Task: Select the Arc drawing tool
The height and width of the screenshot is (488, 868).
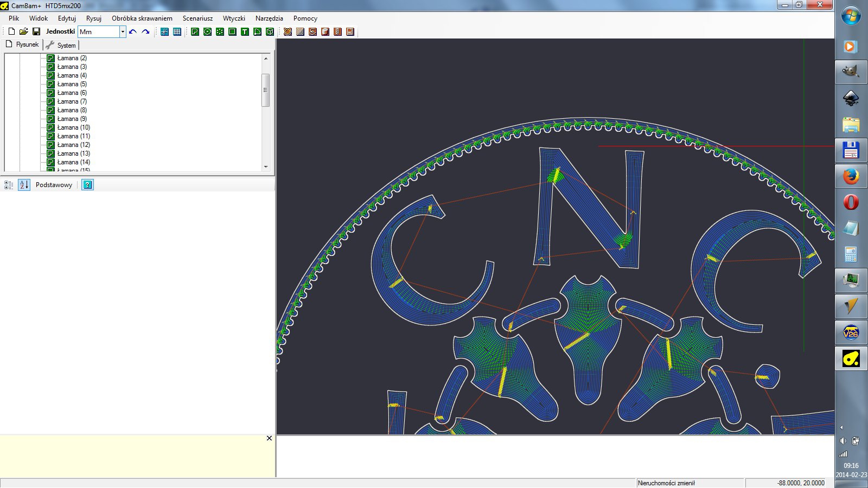Action: (257, 31)
